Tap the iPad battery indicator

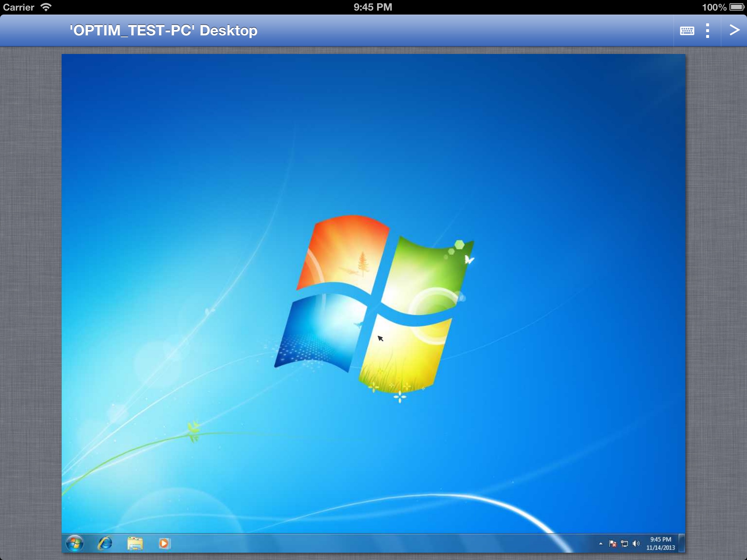pos(736,7)
